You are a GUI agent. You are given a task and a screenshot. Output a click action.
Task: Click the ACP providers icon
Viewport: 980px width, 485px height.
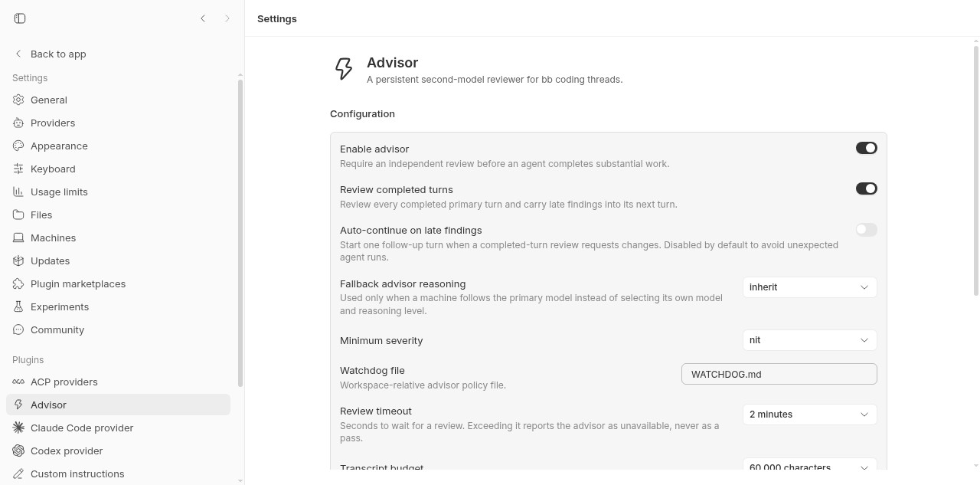tap(18, 382)
